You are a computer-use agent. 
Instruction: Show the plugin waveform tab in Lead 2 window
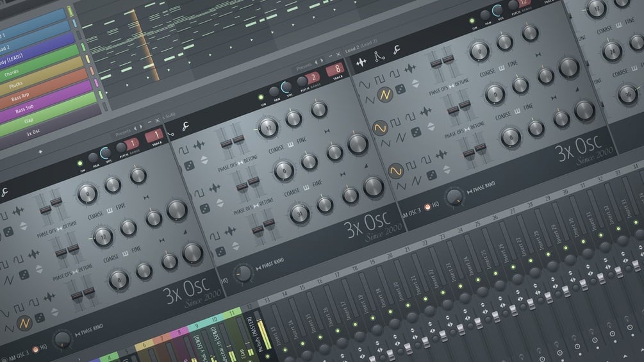pos(361,62)
